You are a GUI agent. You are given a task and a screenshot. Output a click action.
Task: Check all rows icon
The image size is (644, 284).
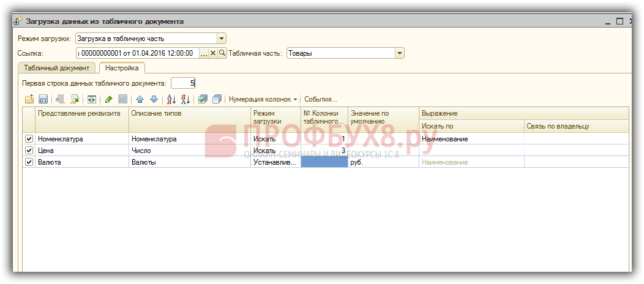coord(203,99)
